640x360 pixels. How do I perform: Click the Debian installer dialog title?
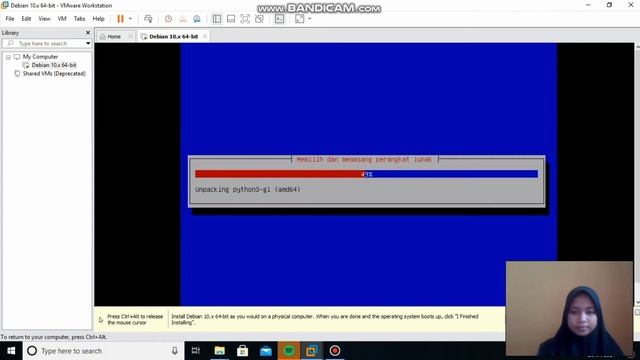click(x=364, y=159)
